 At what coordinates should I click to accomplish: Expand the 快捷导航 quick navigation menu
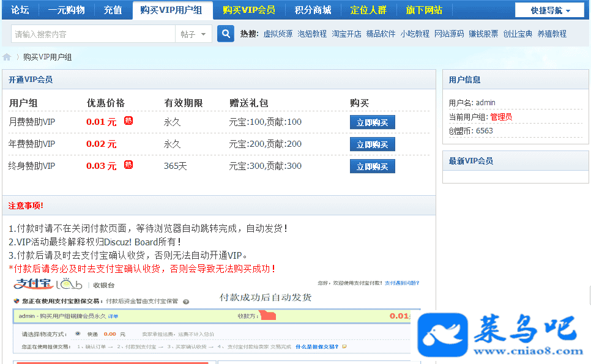[x=549, y=10]
